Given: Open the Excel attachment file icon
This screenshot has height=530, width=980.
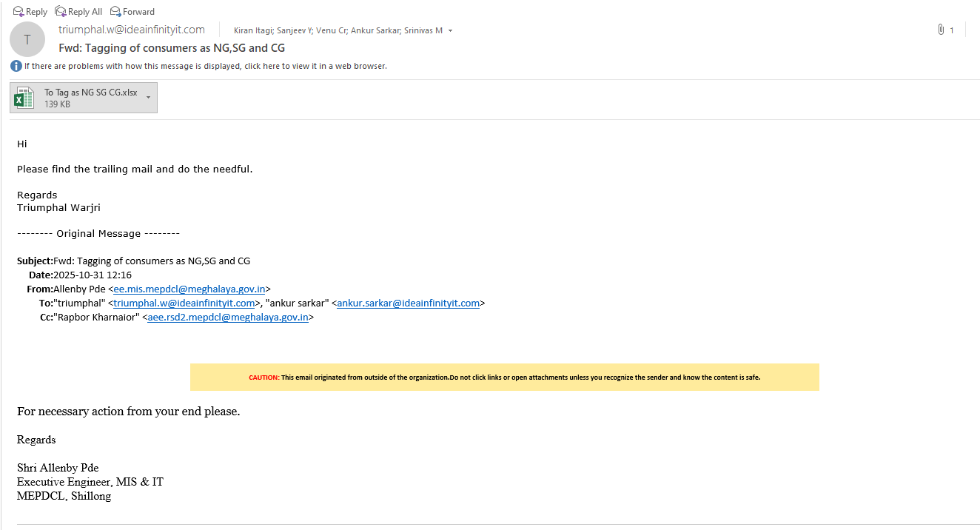Looking at the screenshot, I should coord(24,98).
